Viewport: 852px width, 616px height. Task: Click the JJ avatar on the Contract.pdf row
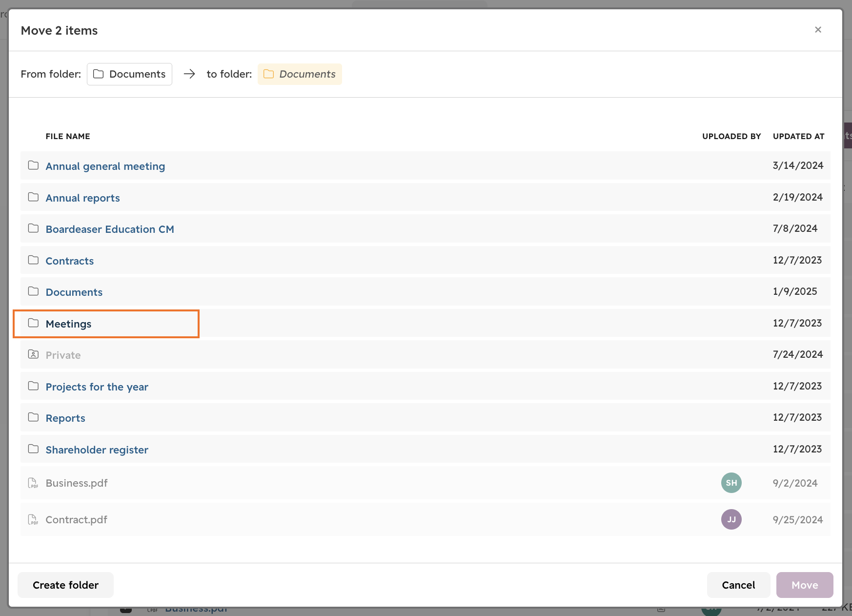point(731,519)
